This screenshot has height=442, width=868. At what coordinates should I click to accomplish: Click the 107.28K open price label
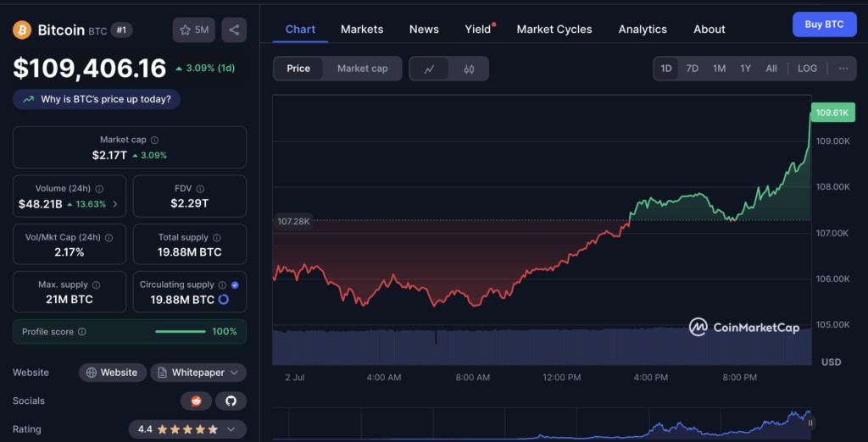293,222
